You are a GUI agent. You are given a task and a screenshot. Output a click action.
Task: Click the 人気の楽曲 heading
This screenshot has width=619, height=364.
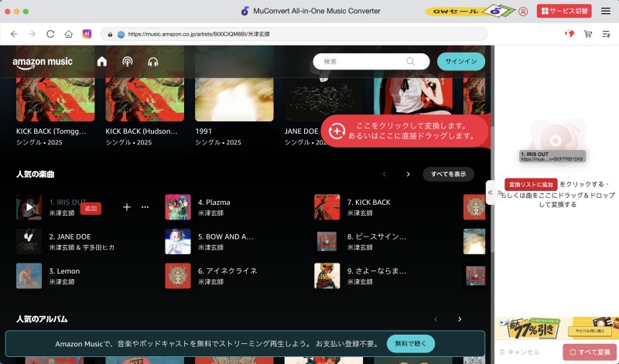[35, 175]
